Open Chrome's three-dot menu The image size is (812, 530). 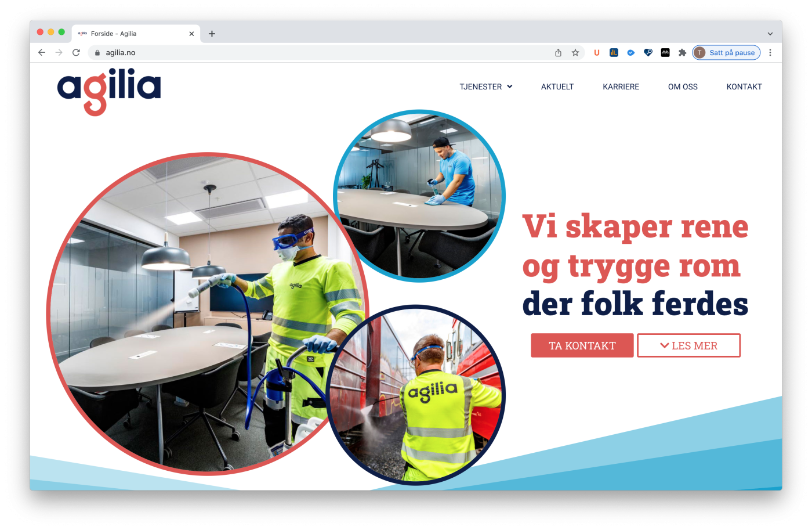pyautogui.click(x=770, y=52)
